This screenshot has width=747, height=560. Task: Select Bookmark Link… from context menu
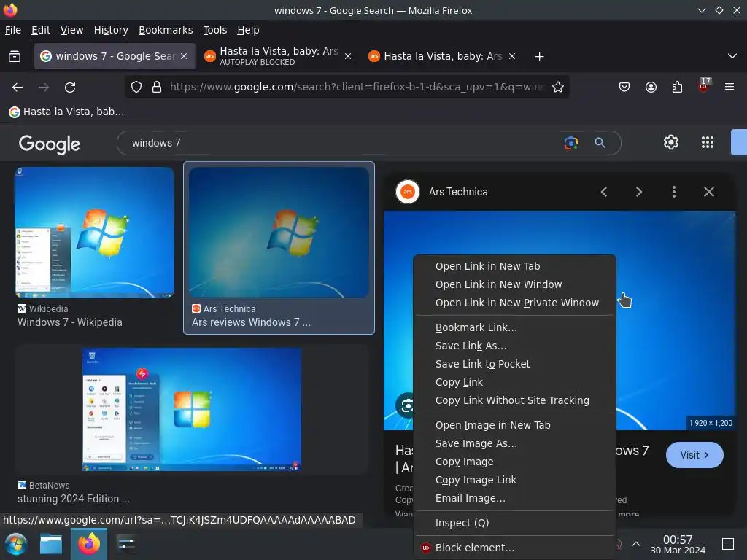click(514, 327)
